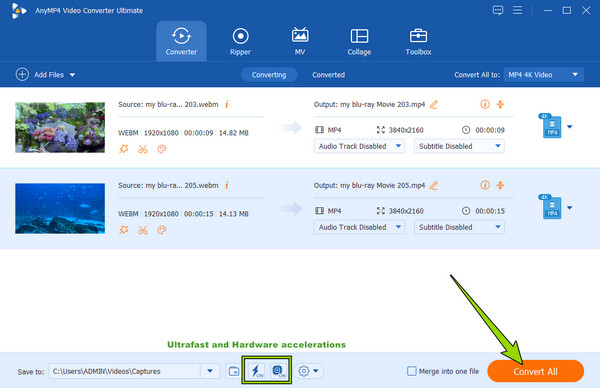Rename the output Movie 203.mp4 with the pencil
The height and width of the screenshot is (388, 600).
click(434, 104)
